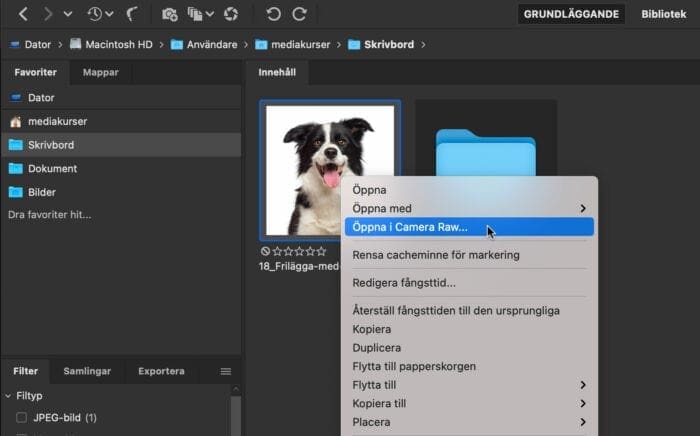Image resolution: width=700 pixels, height=436 pixels.
Task: Choose Öppna med submenu
Action: 469,208
